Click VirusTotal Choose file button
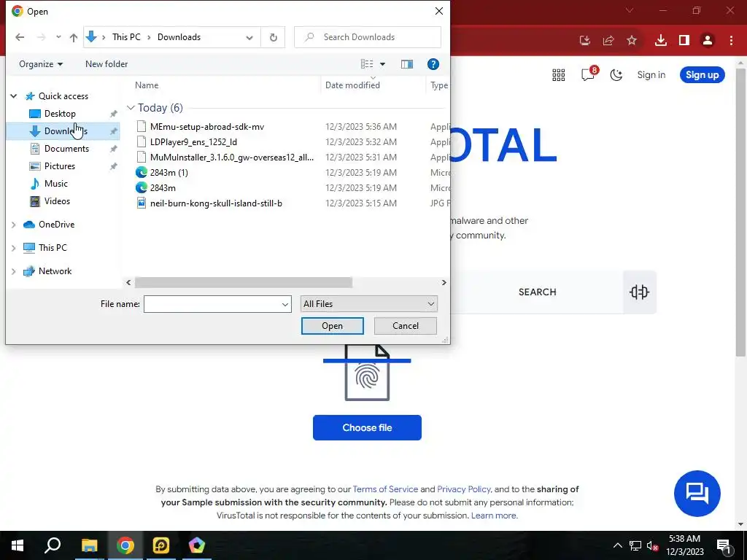The image size is (747, 560). pos(367,427)
